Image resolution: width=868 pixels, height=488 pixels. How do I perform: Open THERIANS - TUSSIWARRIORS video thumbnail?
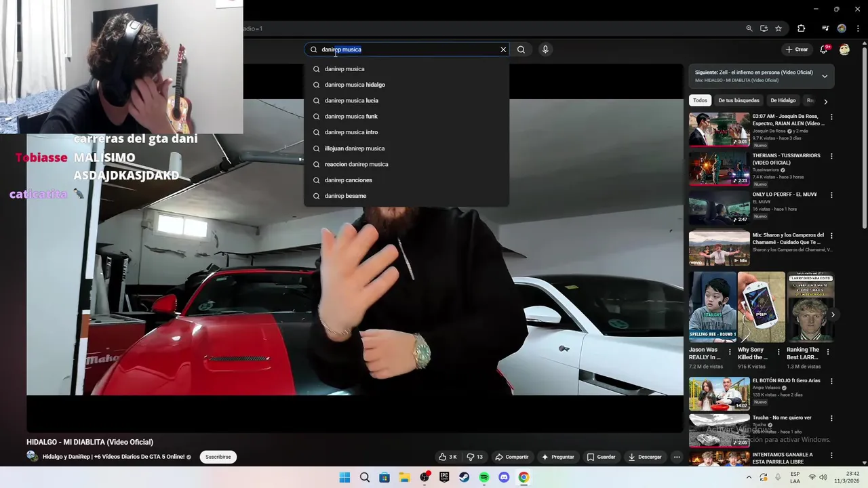click(x=719, y=169)
